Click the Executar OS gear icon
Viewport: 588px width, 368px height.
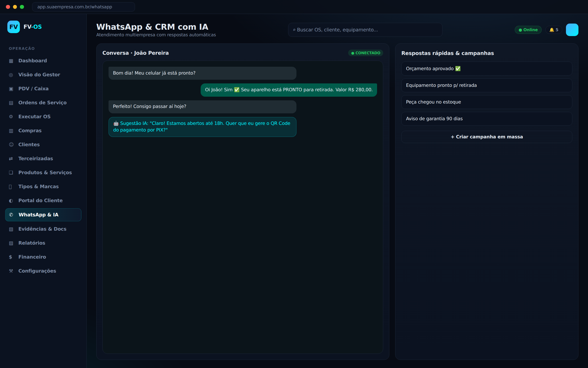[x=11, y=117]
